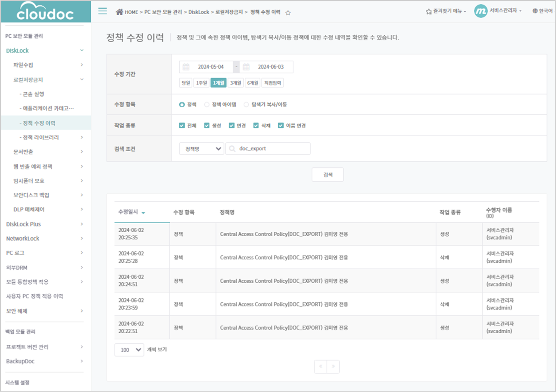This screenshot has width=556, height=392.
Task: Toggle the 삭제 checkbox
Action: point(256,125)
